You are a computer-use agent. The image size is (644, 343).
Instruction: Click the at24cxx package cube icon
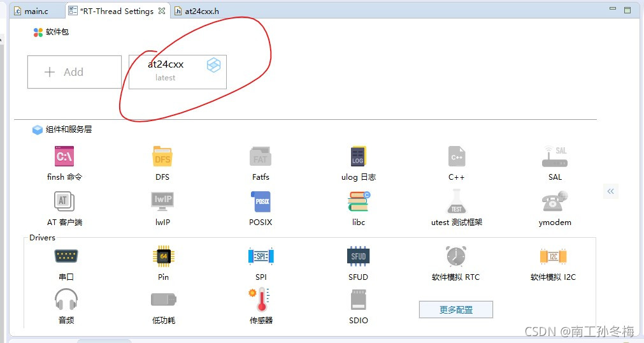[213, 65]
